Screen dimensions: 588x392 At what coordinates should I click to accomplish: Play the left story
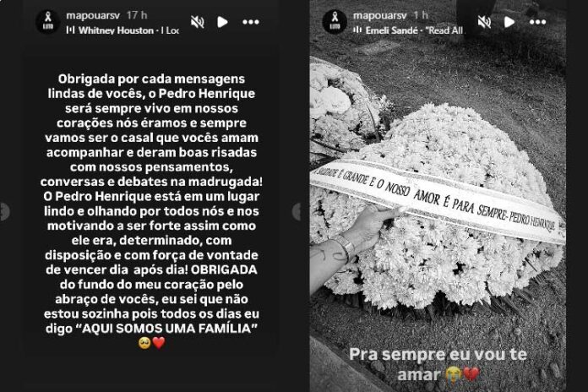(x=222, y=22)
